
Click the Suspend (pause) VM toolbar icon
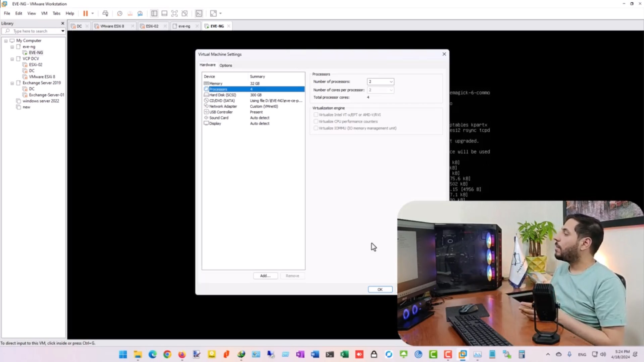click(86, 13)
